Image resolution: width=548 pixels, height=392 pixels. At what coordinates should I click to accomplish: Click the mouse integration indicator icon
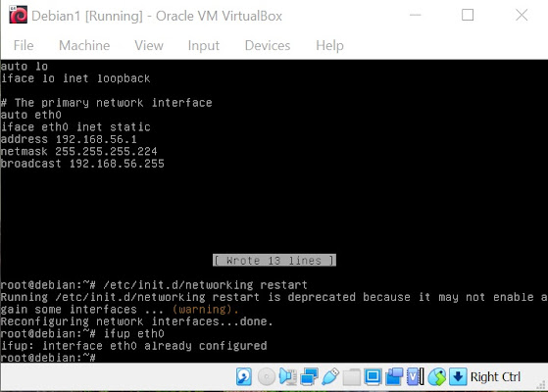tap(437, 377)
